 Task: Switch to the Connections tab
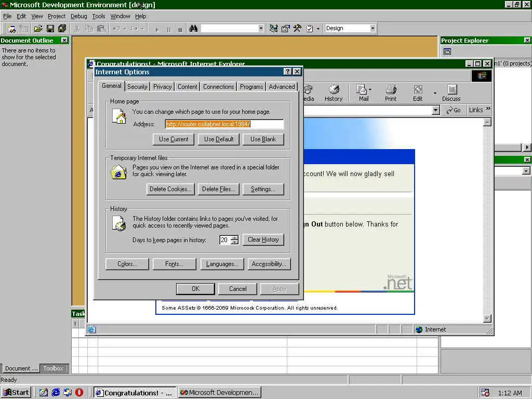(x=219, y=87)
